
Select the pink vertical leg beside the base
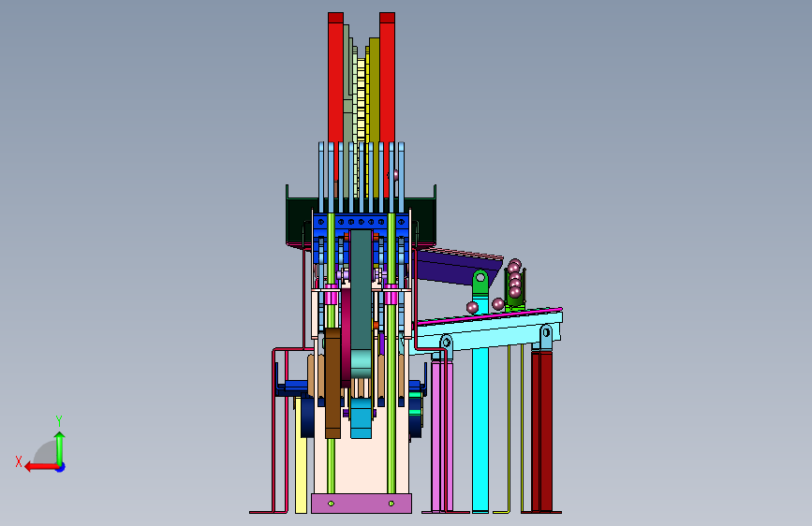[x=442, y=436]
